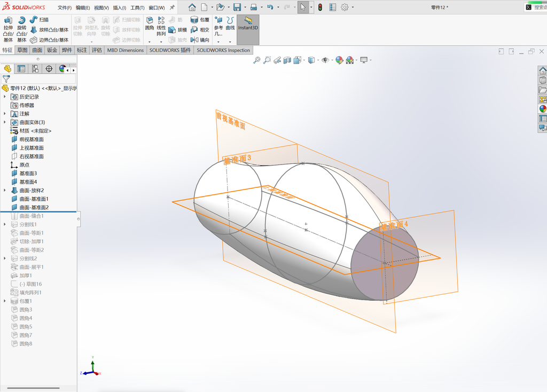The image size is (547, 392).
Task: Toggle the Instant3D button
Action: pyautogui.click(x=248, y=30)
